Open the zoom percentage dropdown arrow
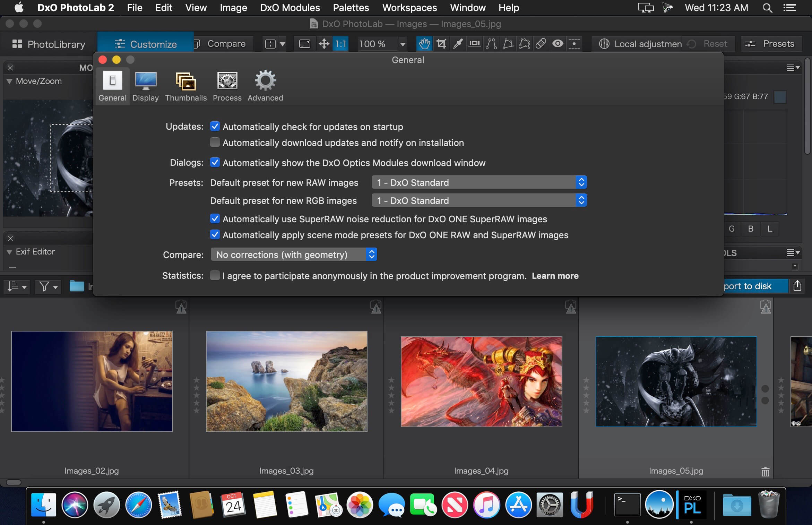This screenshot has width=812, height=525. (403, 44)
